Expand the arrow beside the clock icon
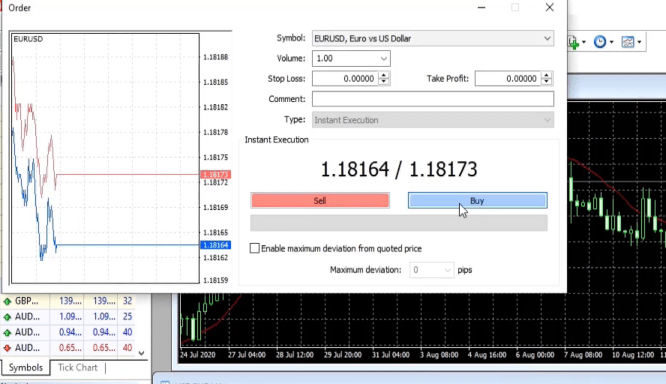666x384 pixels. point(612,42)
